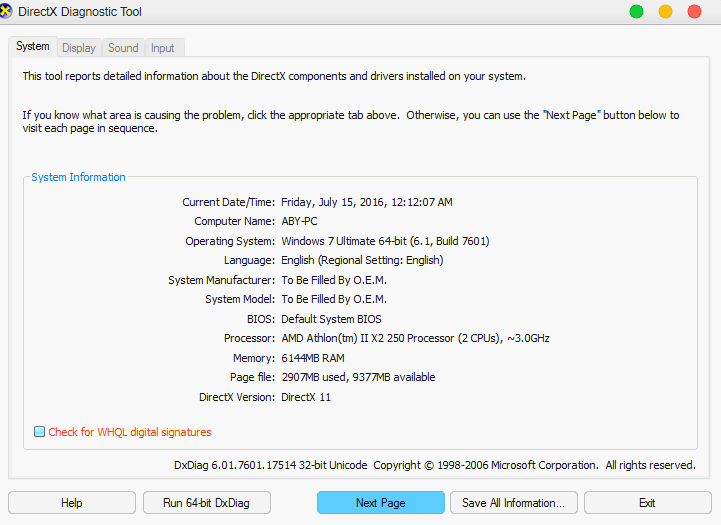Viewport: 721px width, 525px height.
Task: Click the Page file label
Action: (252, 377)
